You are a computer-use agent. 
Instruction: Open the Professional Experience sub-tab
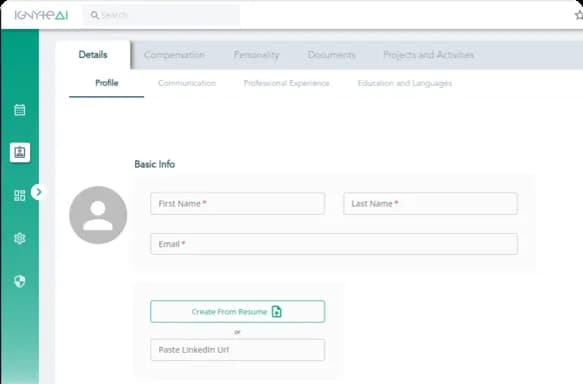tap(287, 83)
